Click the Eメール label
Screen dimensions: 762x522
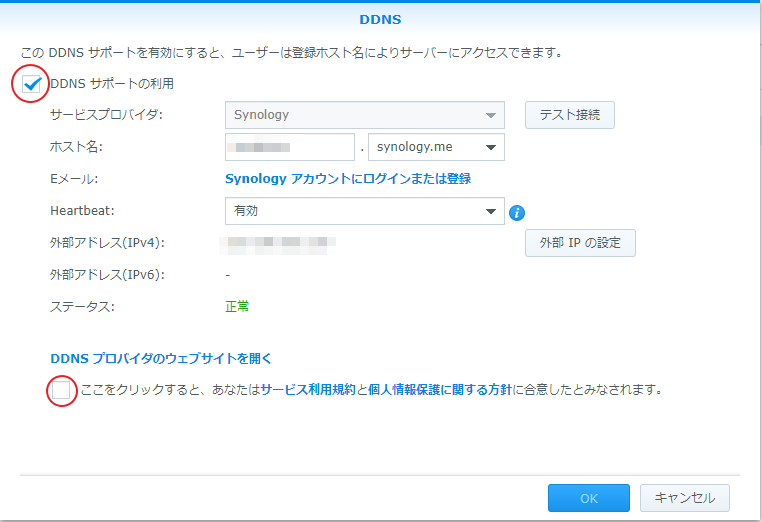[x=74, y=179]
